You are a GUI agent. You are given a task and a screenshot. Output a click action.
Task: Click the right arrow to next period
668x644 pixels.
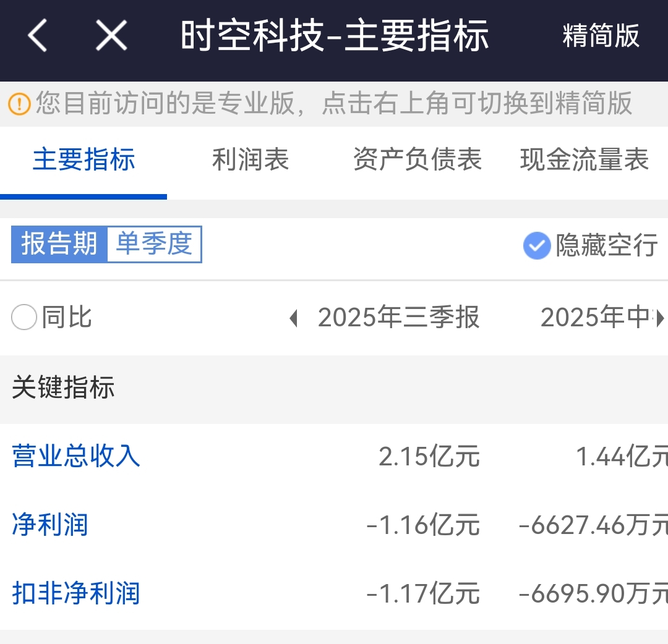pos(660,318)
